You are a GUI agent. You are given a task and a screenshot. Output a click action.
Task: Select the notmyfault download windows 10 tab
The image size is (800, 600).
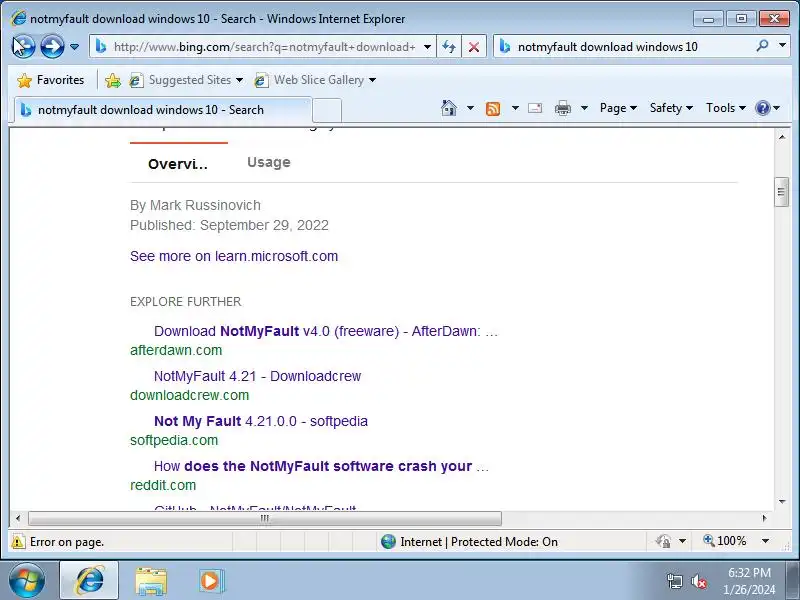pos(162,110)
